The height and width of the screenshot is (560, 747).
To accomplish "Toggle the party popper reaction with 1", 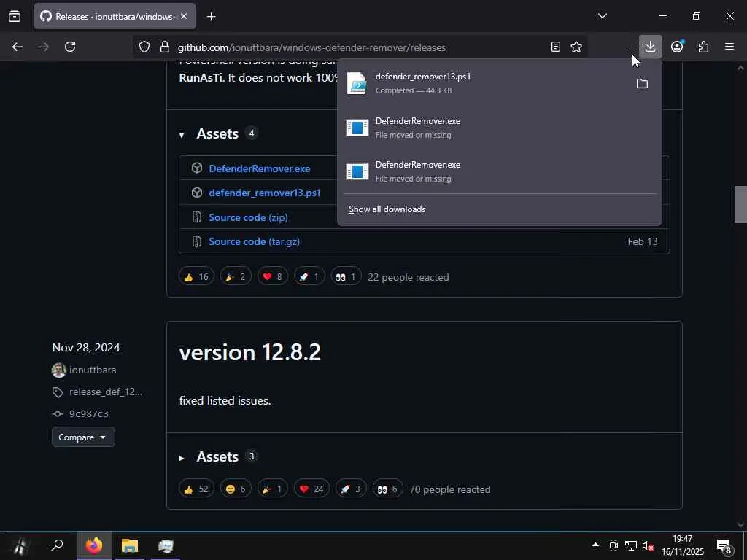I will coord(273,489).
